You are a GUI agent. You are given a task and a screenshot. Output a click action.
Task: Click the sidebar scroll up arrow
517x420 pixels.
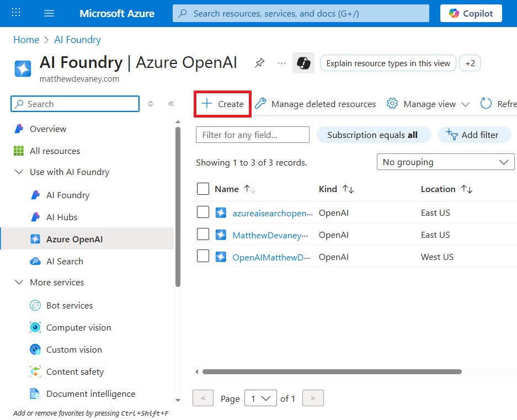(x=178, y=122)
